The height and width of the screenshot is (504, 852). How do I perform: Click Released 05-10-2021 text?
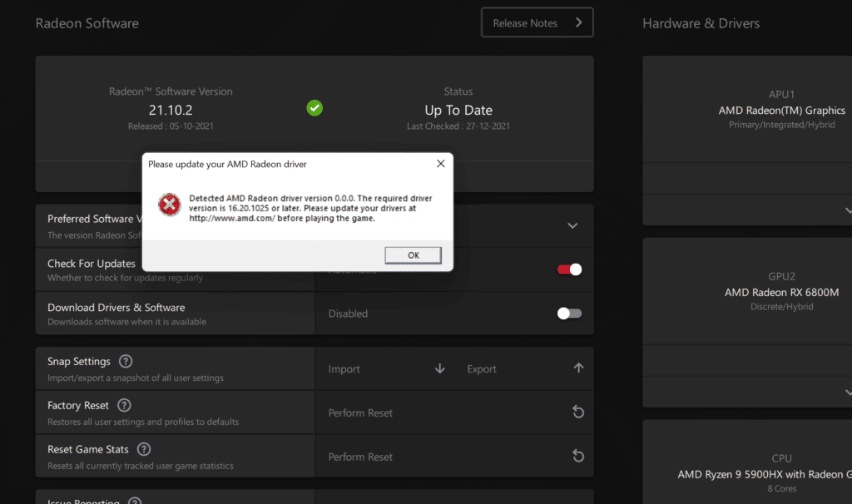click(171, 126)
